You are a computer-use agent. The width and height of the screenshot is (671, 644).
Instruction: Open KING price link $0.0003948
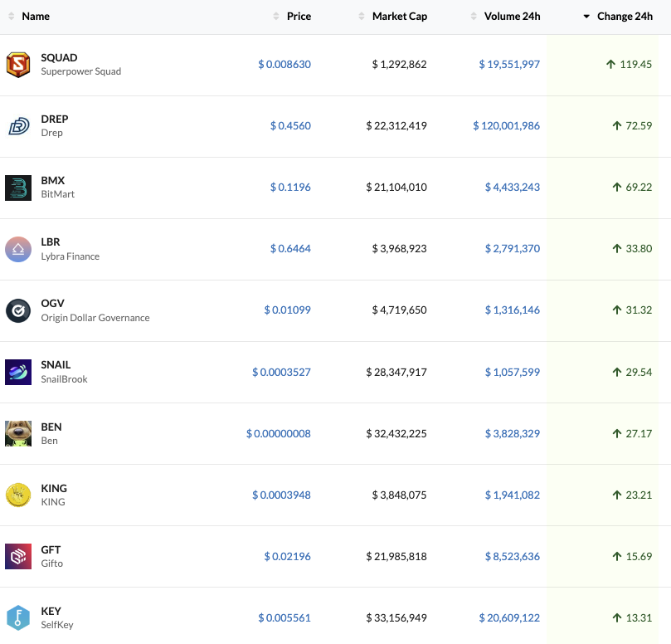281,495
